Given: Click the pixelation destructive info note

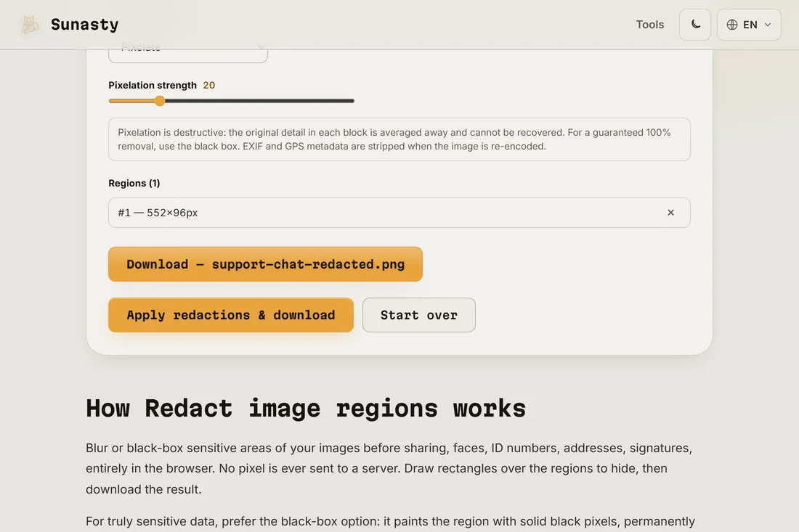Looking at the screenshot, I should (x=399, y=139).
